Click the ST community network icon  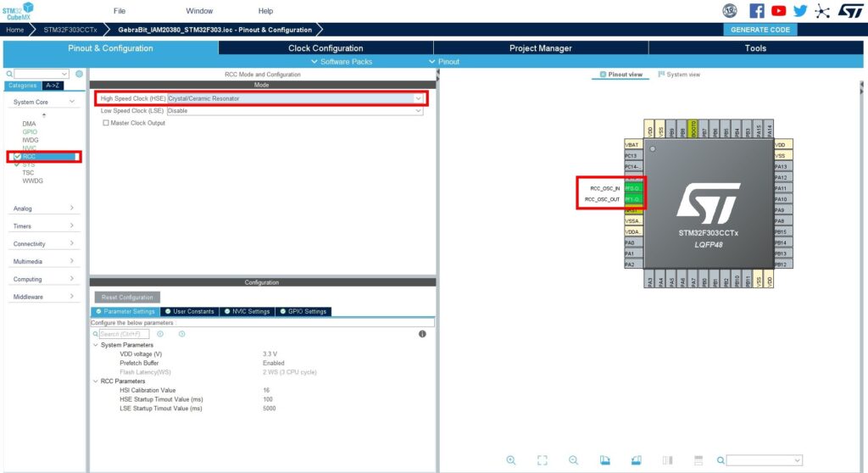822,10
